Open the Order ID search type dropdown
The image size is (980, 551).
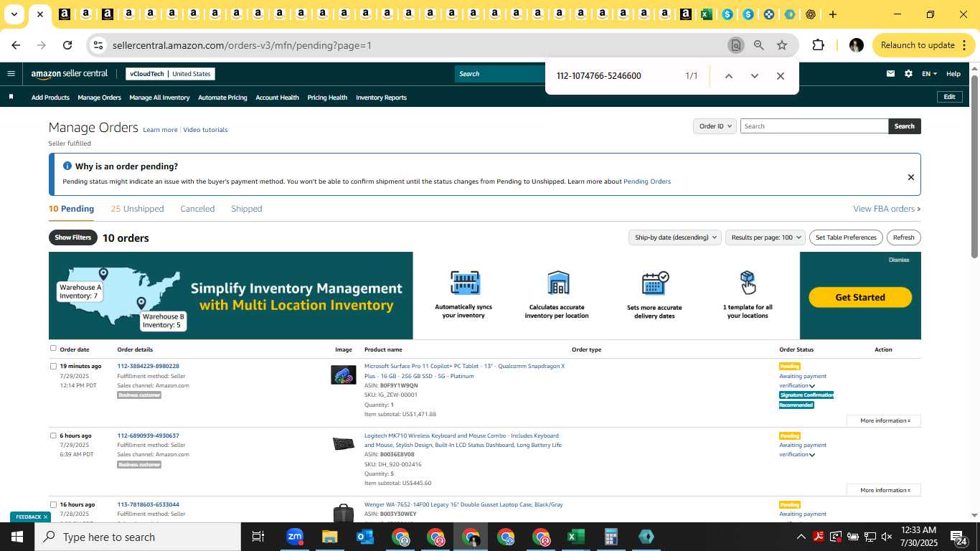pos(715,126)
